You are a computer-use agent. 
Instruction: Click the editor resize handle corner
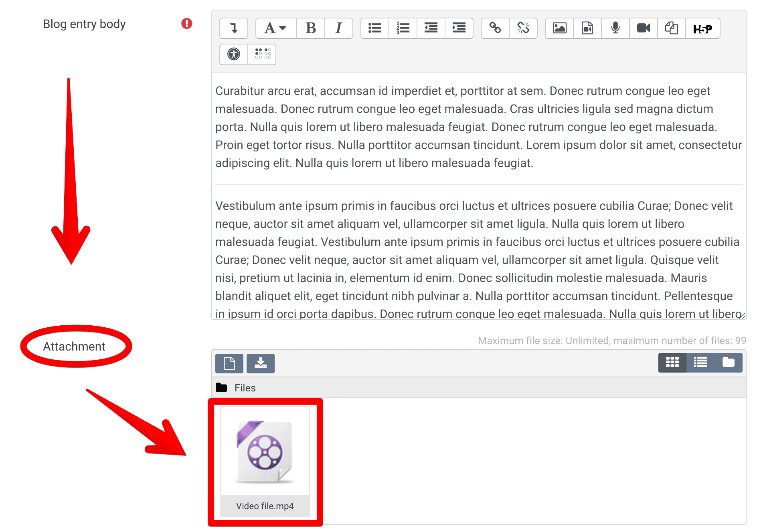(x=742, y=316)
